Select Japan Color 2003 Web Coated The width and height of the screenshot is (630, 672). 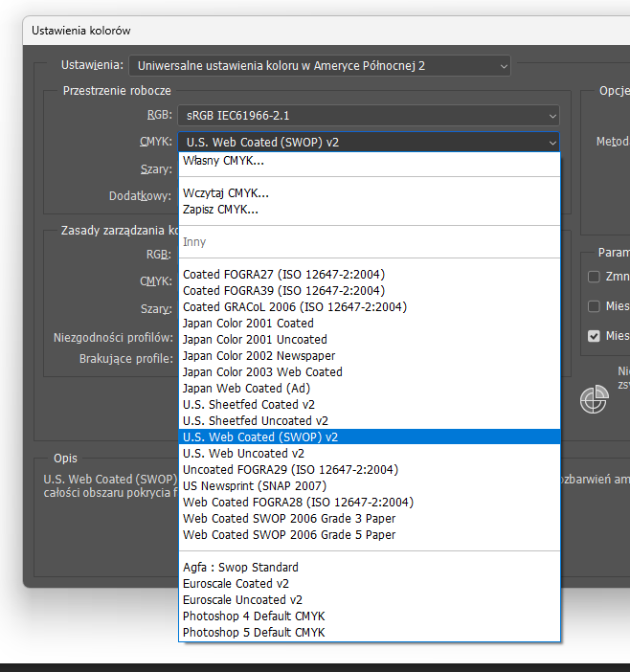[370, 372]
